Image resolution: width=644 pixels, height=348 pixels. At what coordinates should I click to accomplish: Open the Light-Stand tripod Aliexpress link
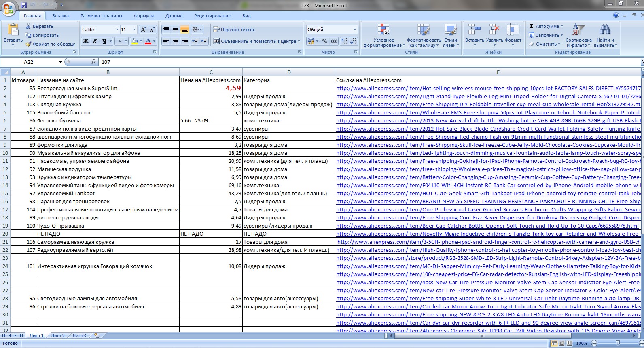[488, 96]
